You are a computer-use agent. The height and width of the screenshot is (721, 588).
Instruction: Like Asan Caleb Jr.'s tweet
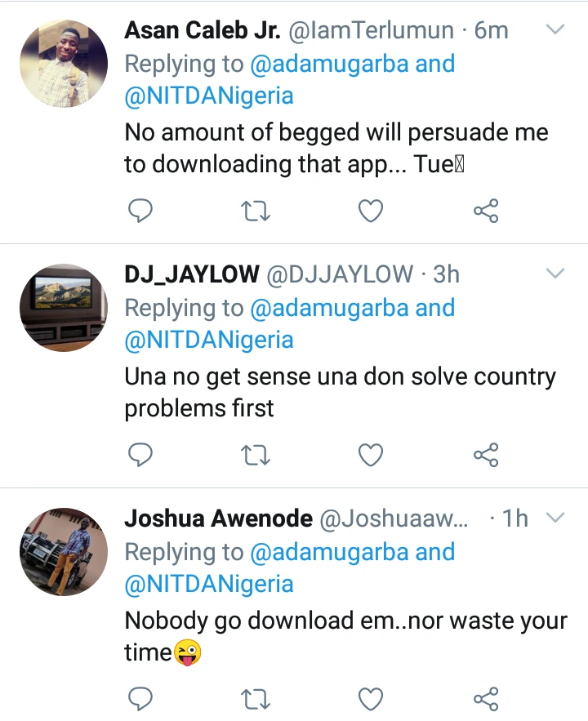pyautogui.click(x=372, y=211)
